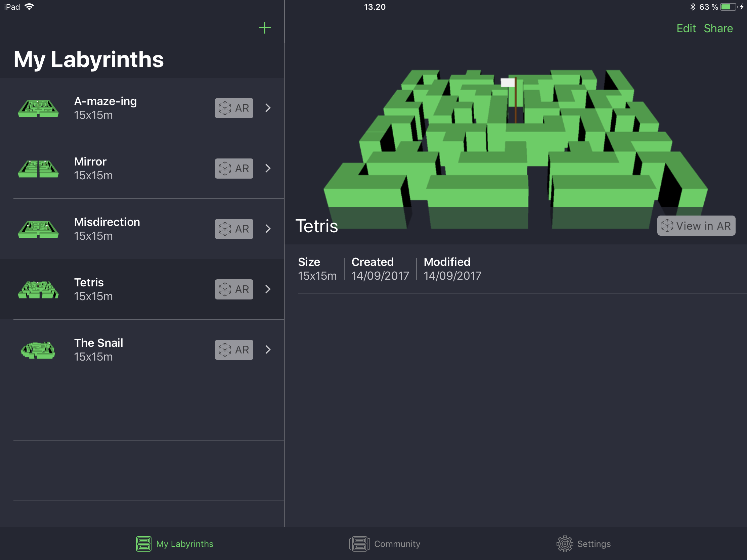The height and width of the screenshot is (560, 747).
Task: Select the Tetris labyrinth title in list
Action: pyautogui.click(x=89, y=283)
